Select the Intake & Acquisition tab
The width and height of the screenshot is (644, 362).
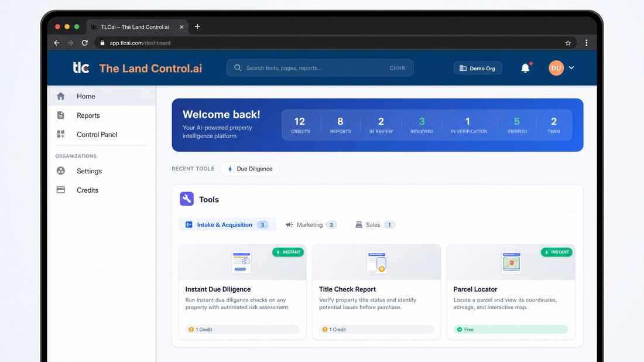227,225
